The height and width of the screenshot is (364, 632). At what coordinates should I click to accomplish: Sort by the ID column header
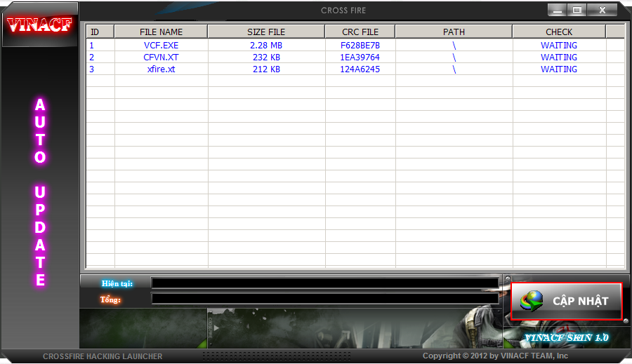[x=100, y=32]
